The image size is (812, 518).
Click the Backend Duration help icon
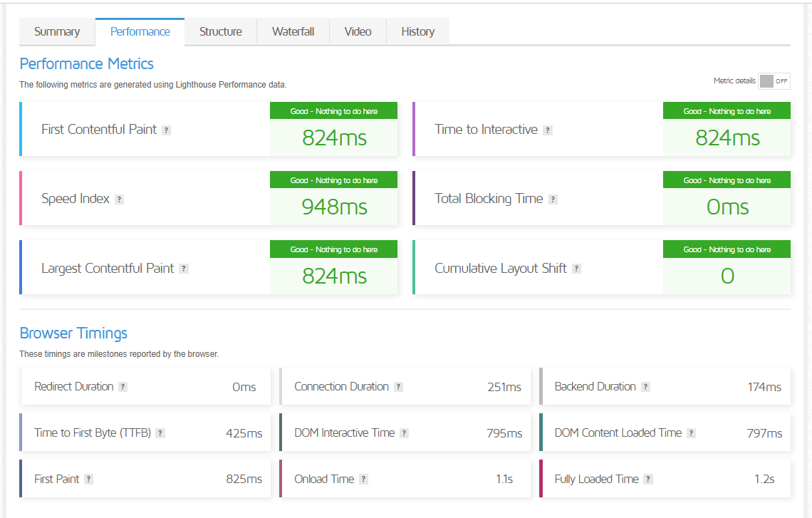[x=645, y=387]
